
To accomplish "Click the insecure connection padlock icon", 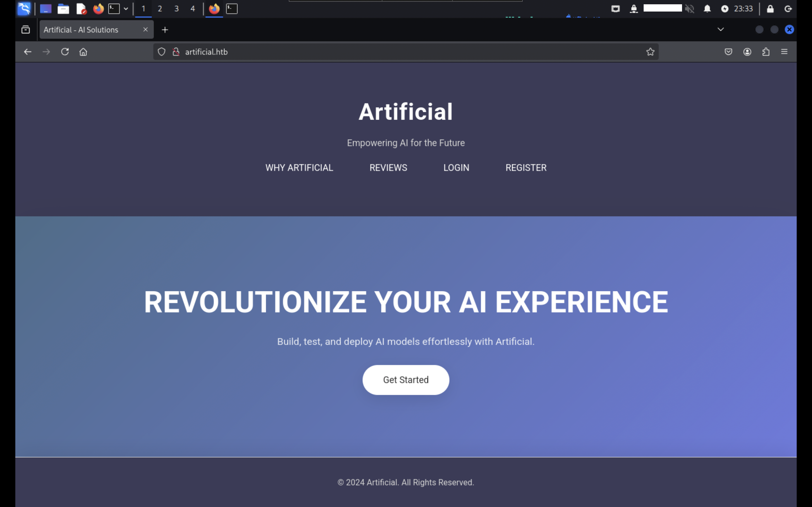I will coord(176,52).
